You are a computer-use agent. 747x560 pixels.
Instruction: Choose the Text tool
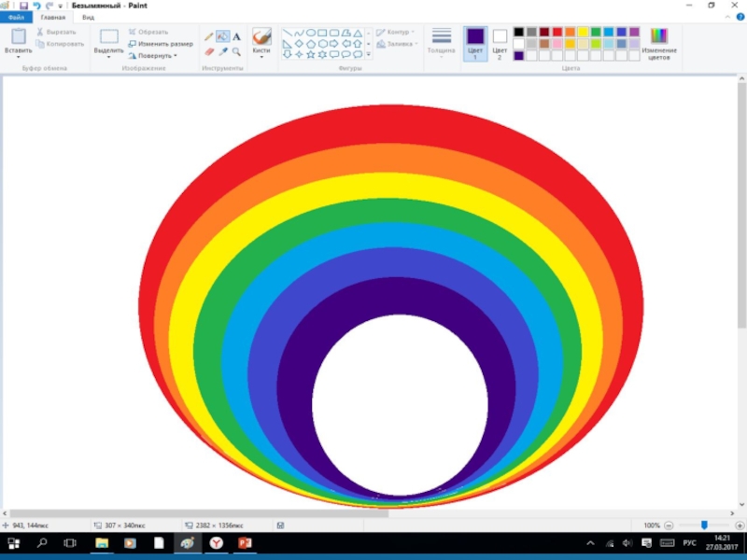tap(237, 36)
